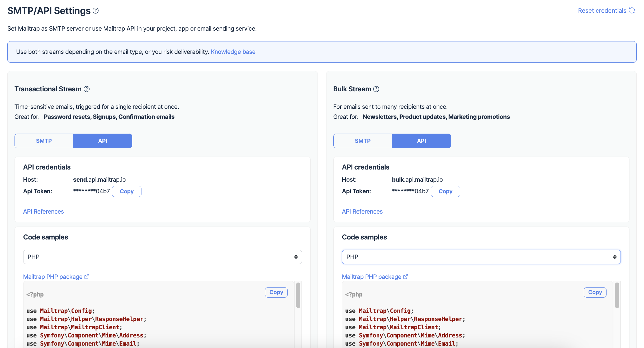This screenshot has height=348, width=644.
Task: Click the help icon beside Transactional Stream
Action: [87, 89]
